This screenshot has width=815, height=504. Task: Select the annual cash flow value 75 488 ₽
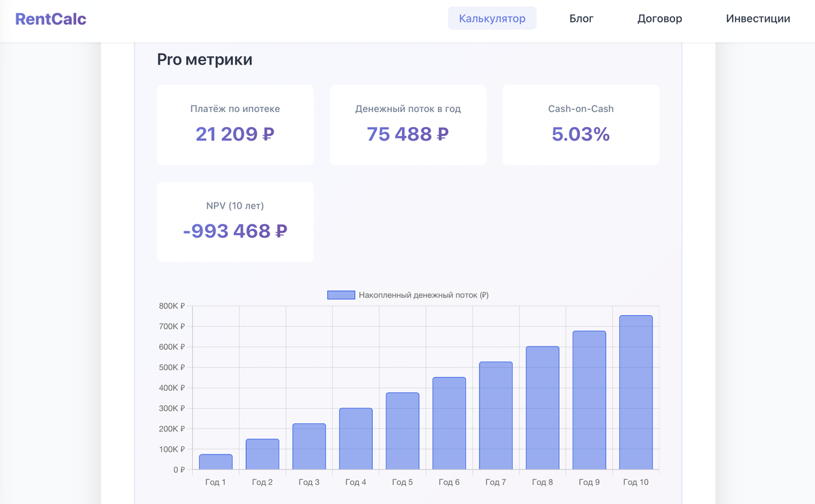(x=408, y=134)
